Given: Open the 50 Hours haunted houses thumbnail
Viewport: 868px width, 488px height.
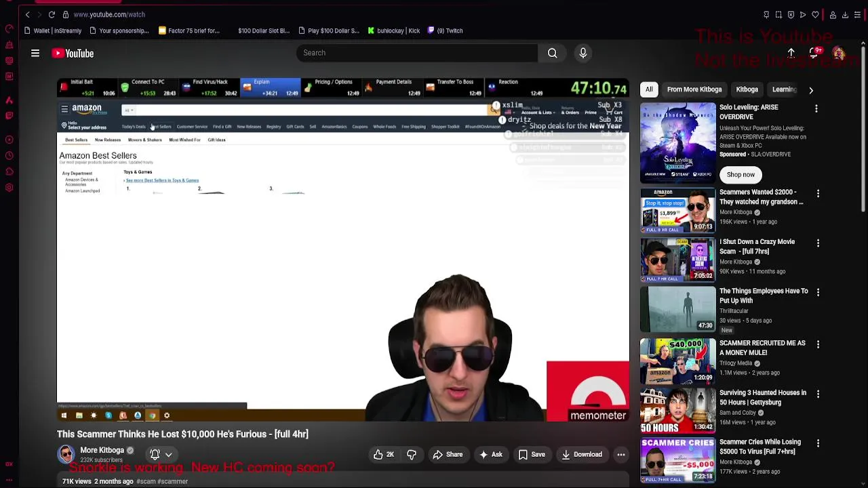Looking at the screenshot, I should click(x=678, y=411).
